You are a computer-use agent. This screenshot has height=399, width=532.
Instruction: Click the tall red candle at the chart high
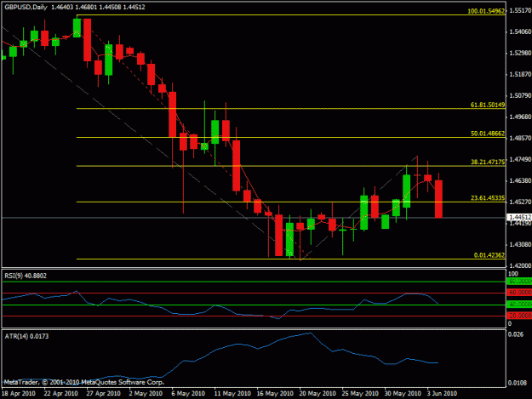[x=87, y=40]
